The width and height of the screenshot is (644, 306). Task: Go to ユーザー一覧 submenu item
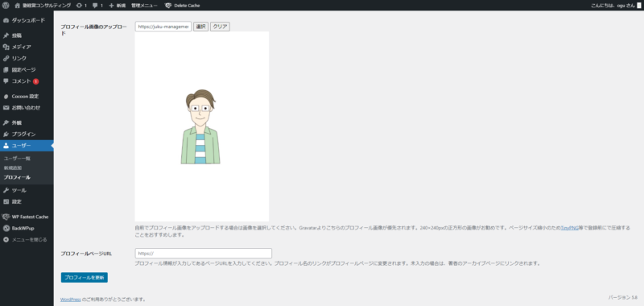click(x=17, y=158)
